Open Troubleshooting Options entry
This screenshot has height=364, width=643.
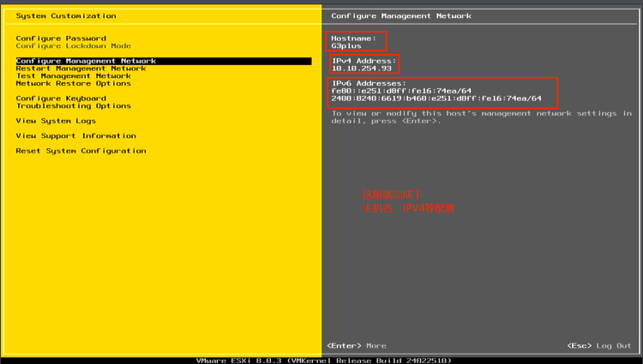(74, 106)
